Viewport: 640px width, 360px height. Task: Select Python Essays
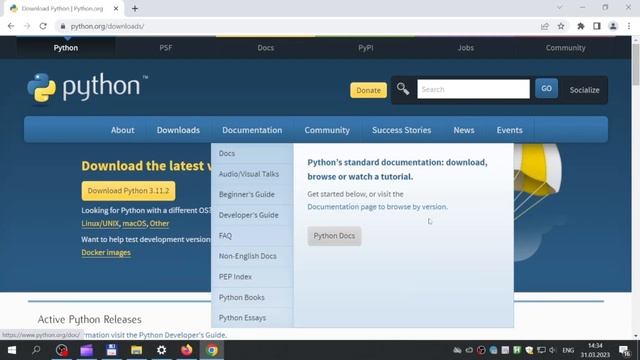[252, 318]
